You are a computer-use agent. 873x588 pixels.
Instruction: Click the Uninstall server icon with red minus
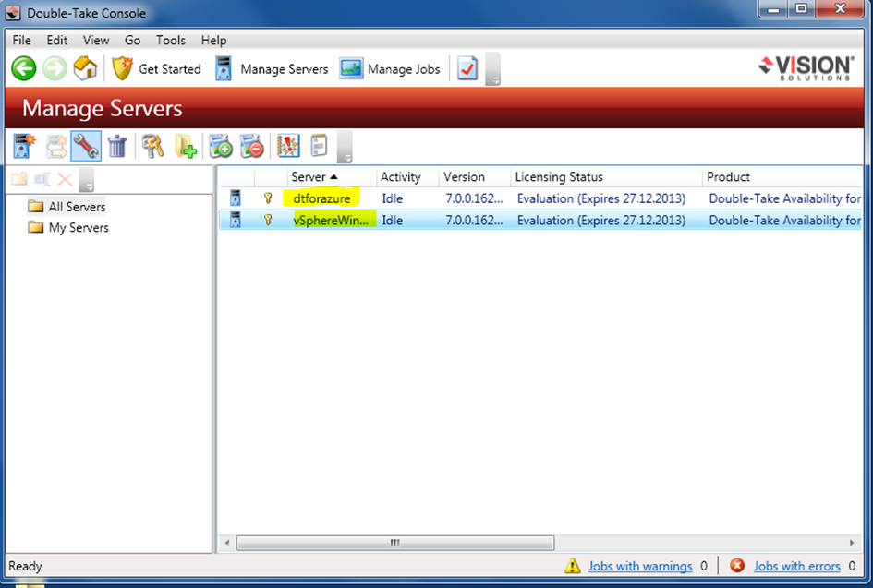[x=251, y=146]
